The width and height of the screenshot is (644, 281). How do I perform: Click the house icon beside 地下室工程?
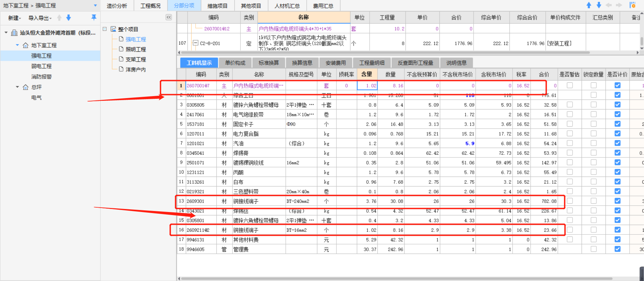click(25, 45)
